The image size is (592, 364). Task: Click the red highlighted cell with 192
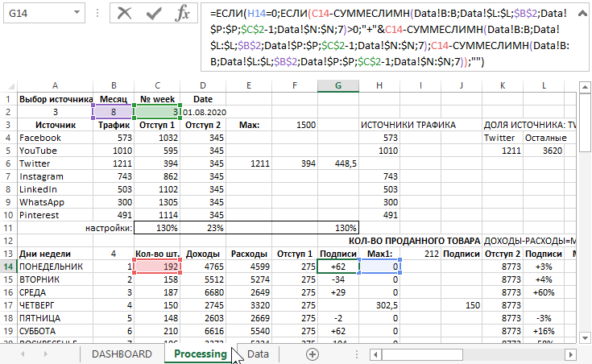[x=158, y=266]
